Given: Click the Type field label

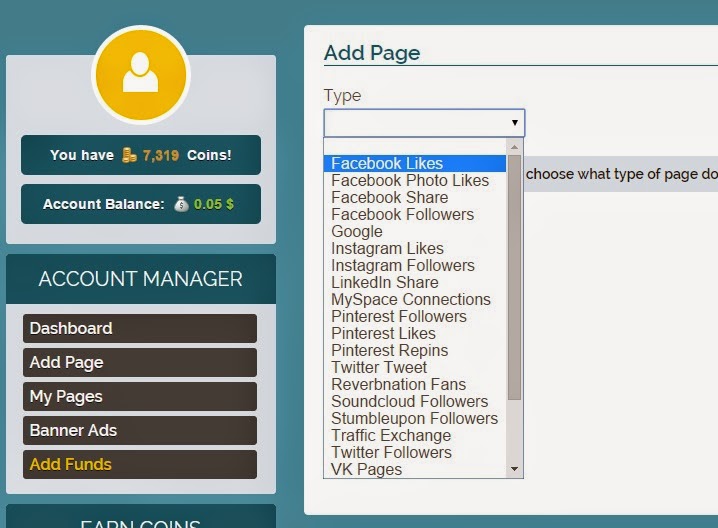Looking at the screenshot, I should (343, 96).
